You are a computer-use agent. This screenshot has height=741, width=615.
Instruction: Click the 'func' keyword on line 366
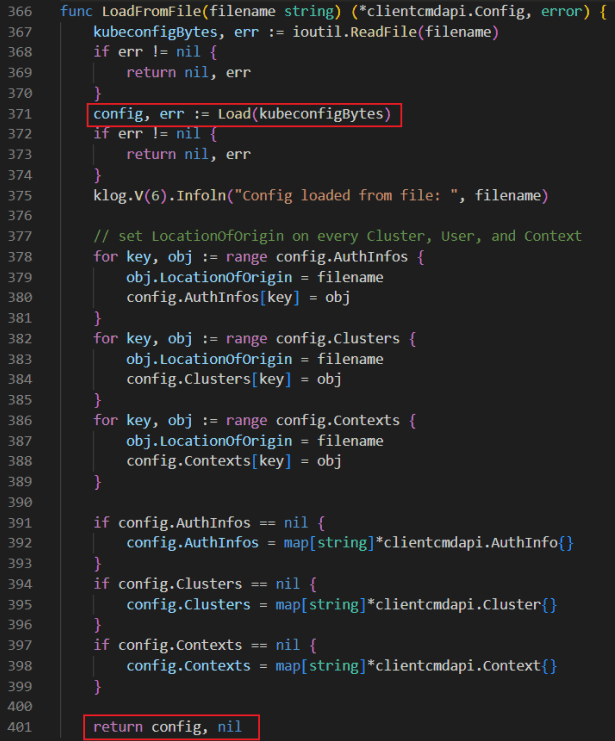tap(76, 11)
